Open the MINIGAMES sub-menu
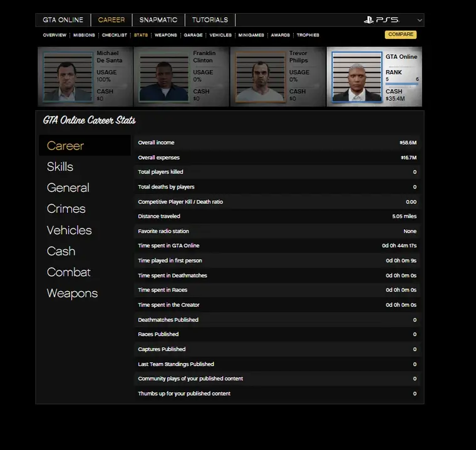476x450 pixels. (251, 35)
